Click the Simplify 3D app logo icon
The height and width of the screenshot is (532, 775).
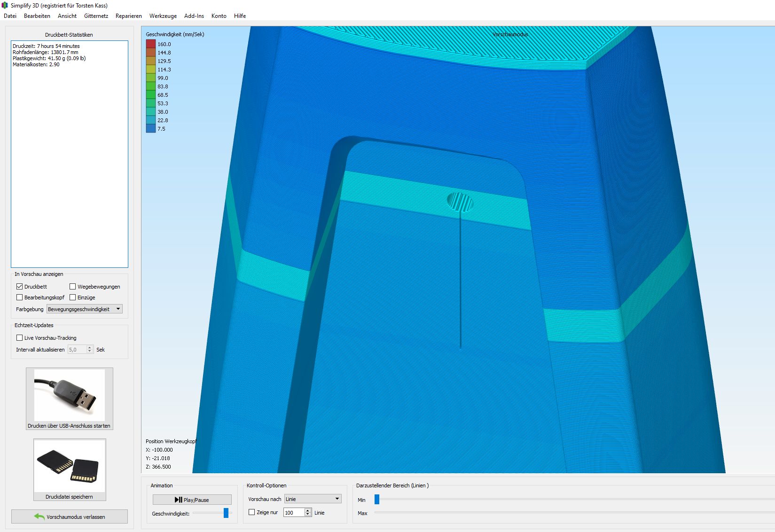pyautogui.click(x=5, y=5)
